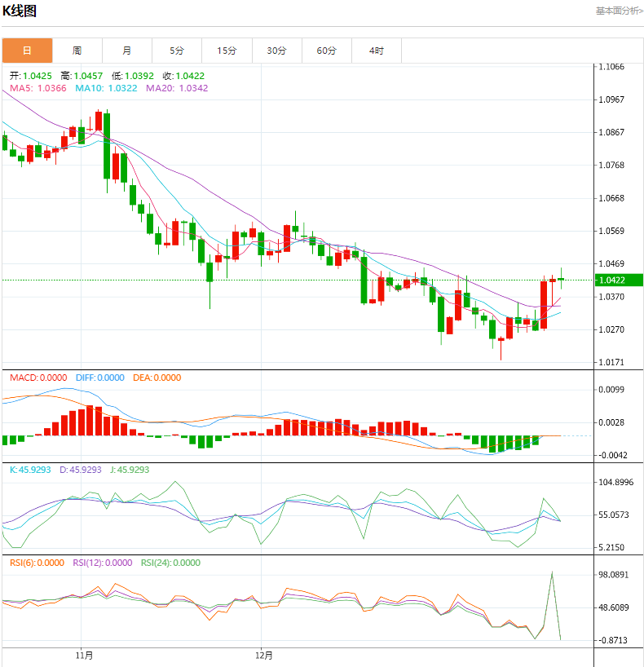Image resolution: width=644 pixels, height=667 pixels.
Task: Click the 低: 1.0392 low price
Action: (x=133, y=76)
